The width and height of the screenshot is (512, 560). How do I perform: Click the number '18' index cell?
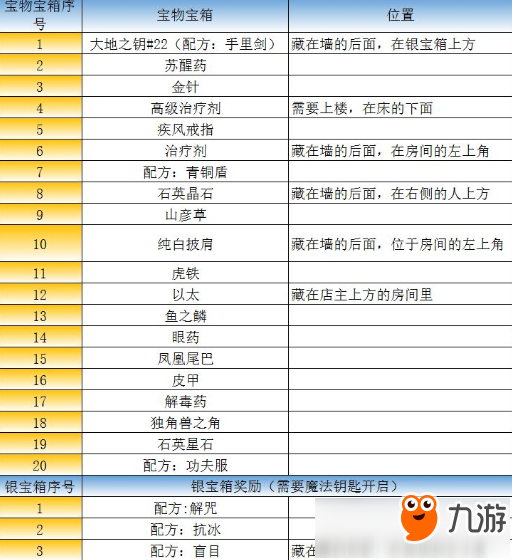click(41, 423)
